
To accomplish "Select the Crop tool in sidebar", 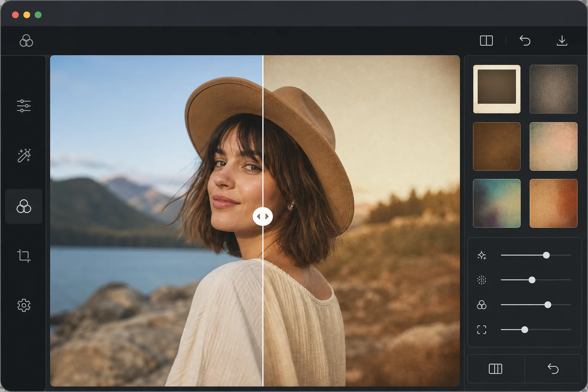I will pyautogui.click(x=24, y=256).
